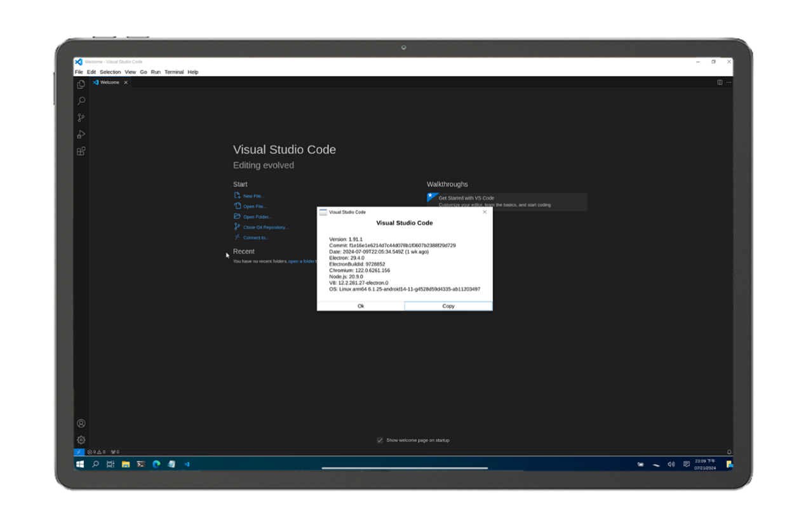
Task: Open the File menu
Action: click(79, 72)
